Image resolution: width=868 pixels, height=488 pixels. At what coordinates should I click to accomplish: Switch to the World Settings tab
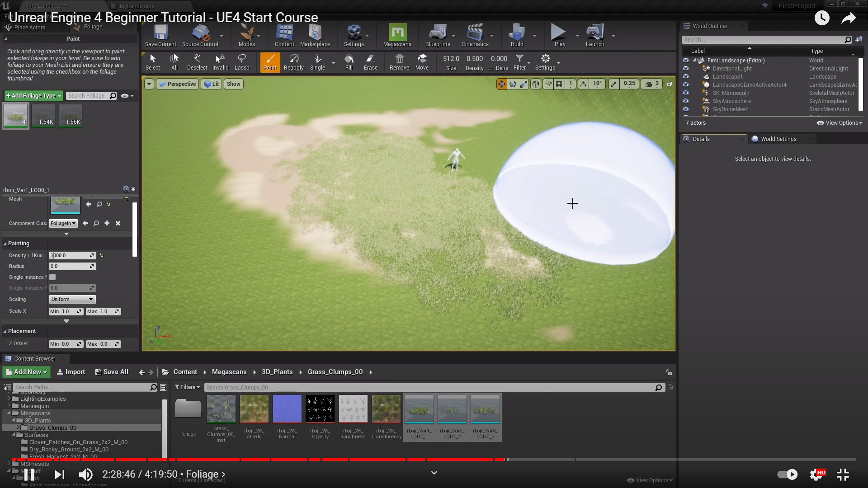pos(778,139)
